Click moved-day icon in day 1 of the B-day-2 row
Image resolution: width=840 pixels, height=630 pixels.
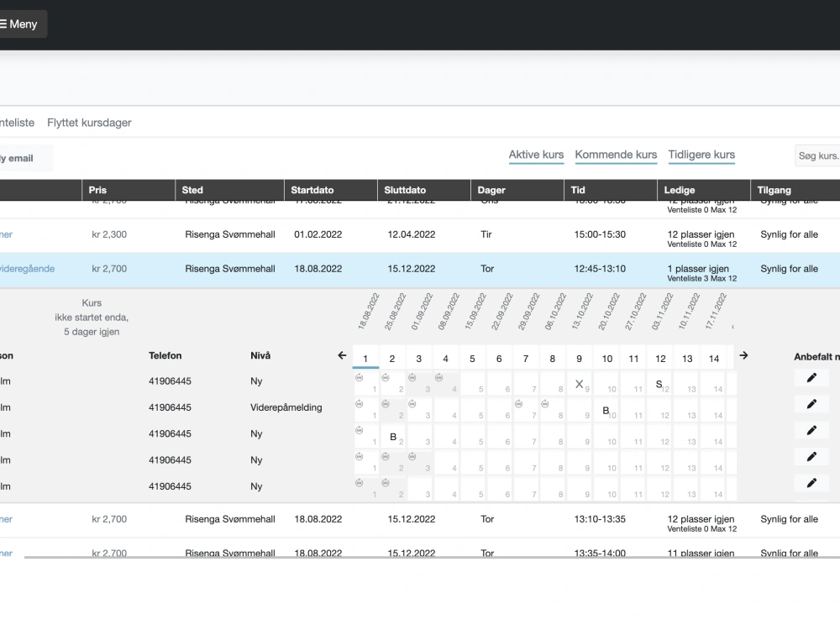[359, 430]
